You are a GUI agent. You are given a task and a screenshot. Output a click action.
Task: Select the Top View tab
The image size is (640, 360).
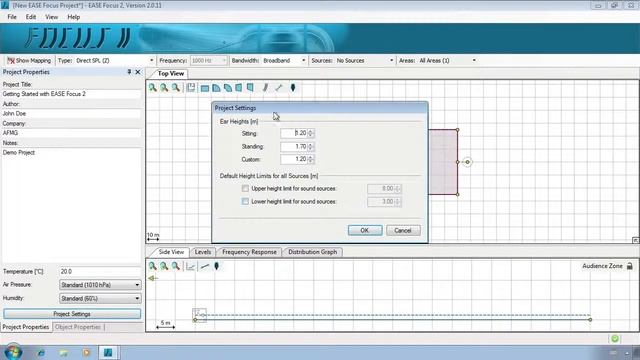171,73
